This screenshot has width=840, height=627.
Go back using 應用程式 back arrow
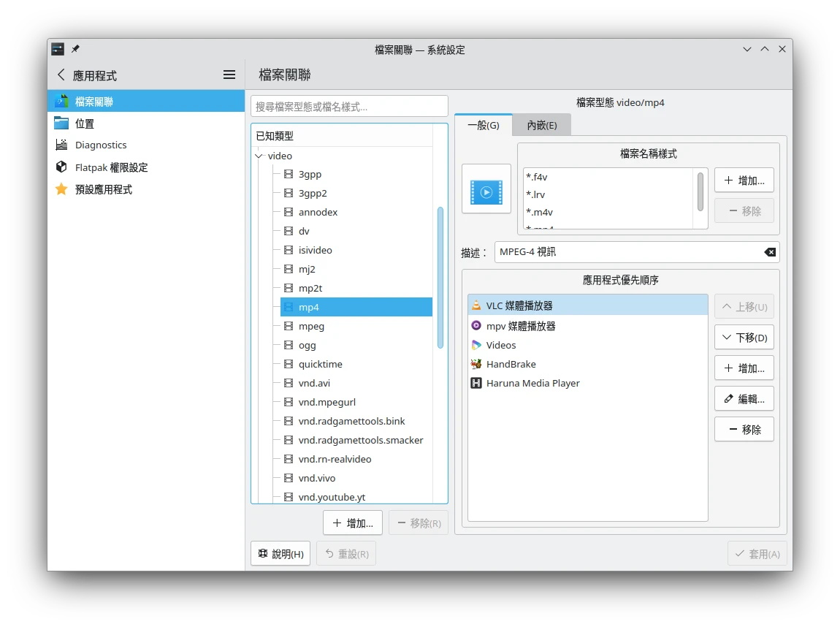61,75
